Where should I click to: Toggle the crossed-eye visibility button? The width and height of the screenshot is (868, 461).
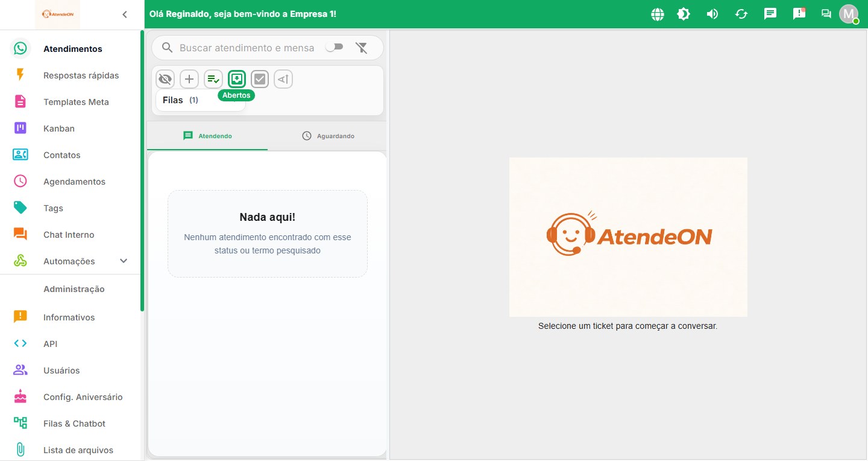165,79
